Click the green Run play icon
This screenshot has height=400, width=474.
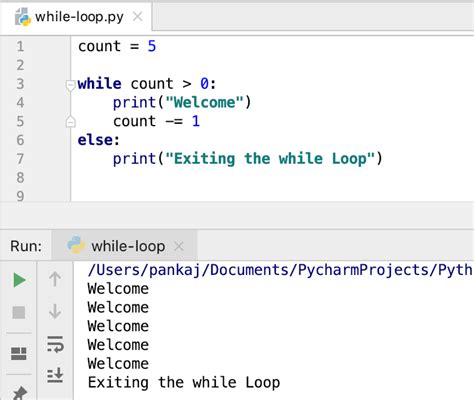coord(19,280)
